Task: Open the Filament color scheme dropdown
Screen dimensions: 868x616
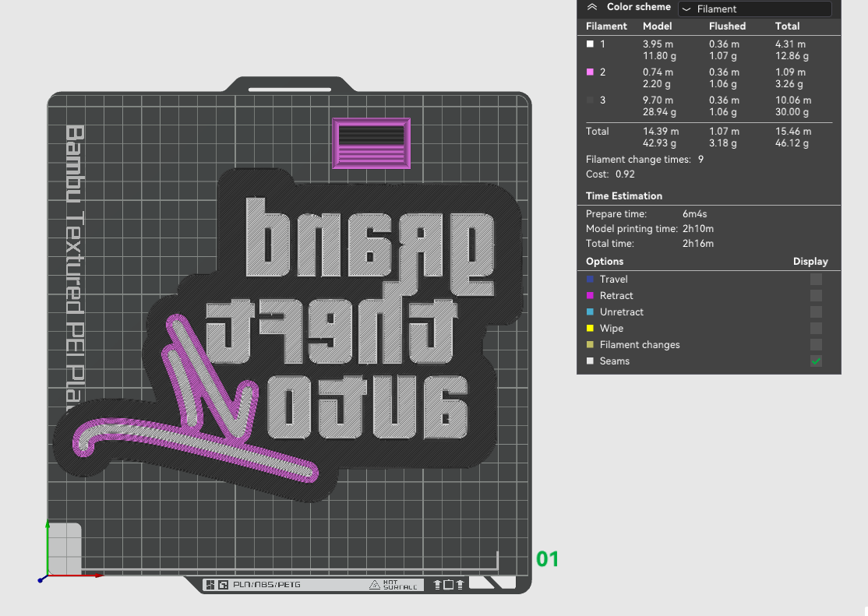Action: (754, 9)
